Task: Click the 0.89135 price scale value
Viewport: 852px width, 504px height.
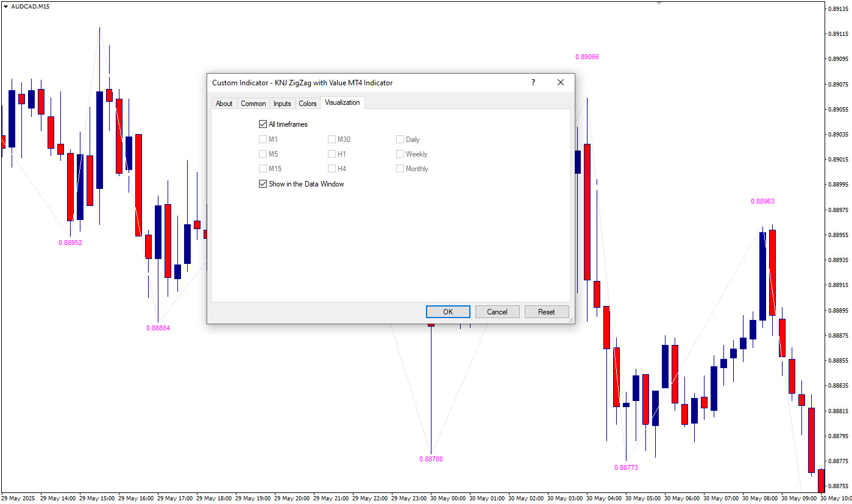Action: pos(838,9)
